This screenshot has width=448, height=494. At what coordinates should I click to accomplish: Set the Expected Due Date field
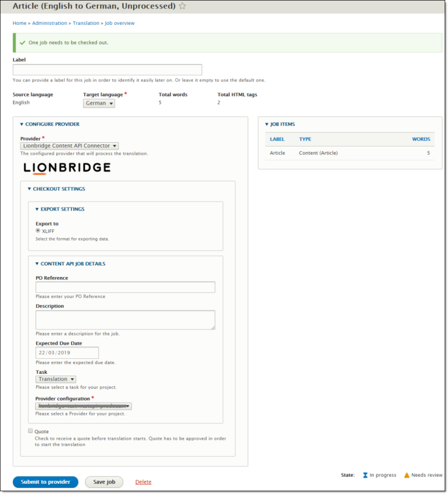67,353
